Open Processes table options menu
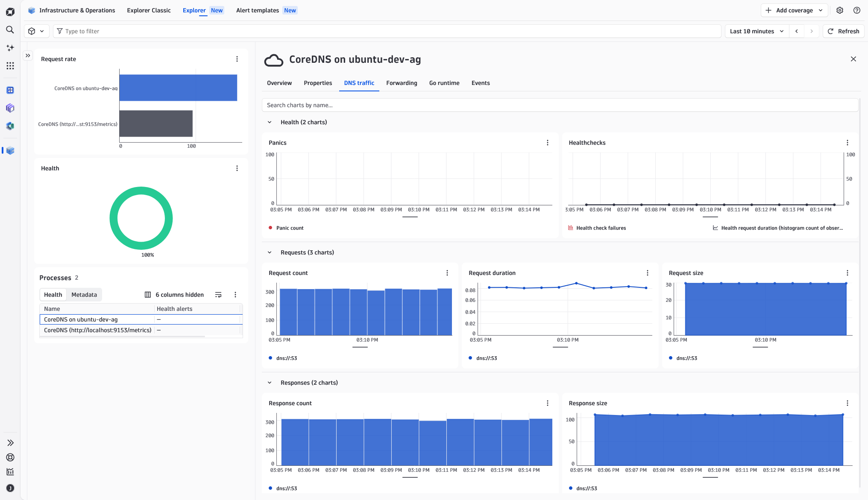The width and height of the screenshot is (868, 500). [x=235, y=295]
